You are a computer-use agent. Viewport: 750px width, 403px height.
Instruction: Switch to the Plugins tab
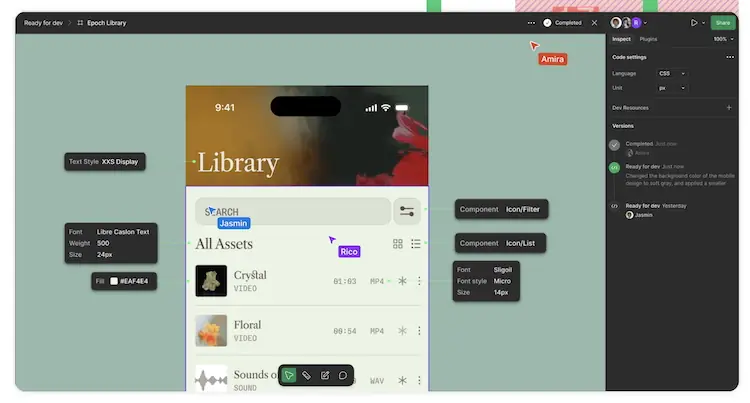(x=648, y=39)
